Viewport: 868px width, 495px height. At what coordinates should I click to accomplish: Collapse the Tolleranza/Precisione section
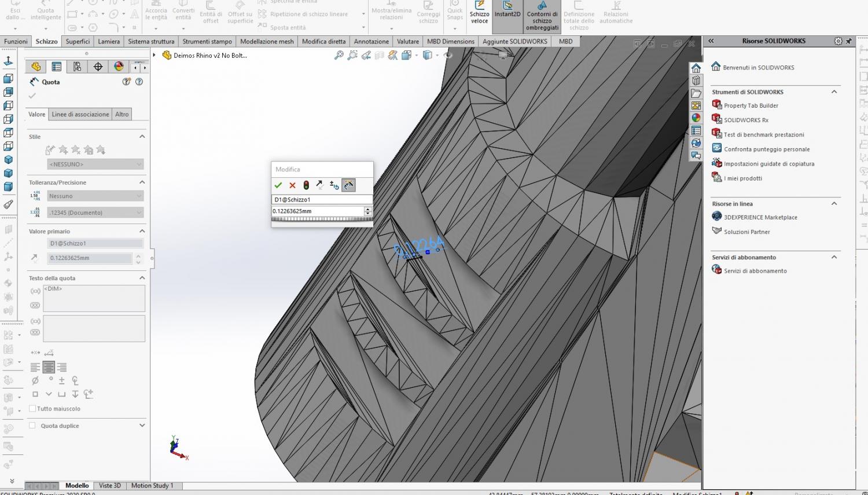pyautogui.click(x=142, y=182)
